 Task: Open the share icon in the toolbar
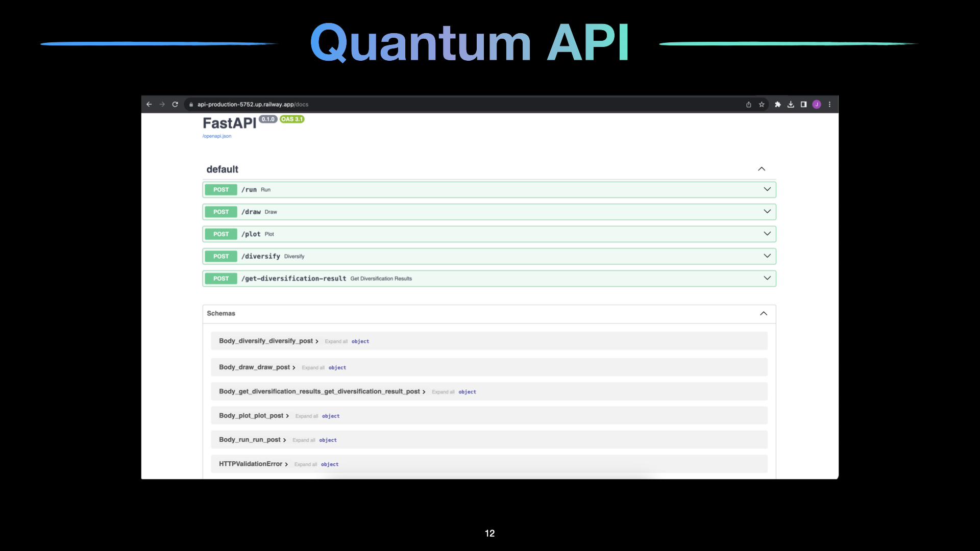(748, 104)
